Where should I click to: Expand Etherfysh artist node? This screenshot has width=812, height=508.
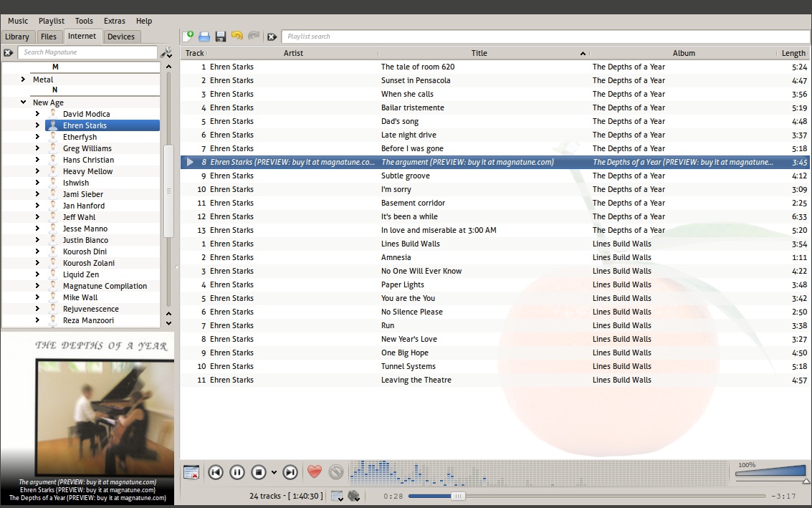click(37, 136)
